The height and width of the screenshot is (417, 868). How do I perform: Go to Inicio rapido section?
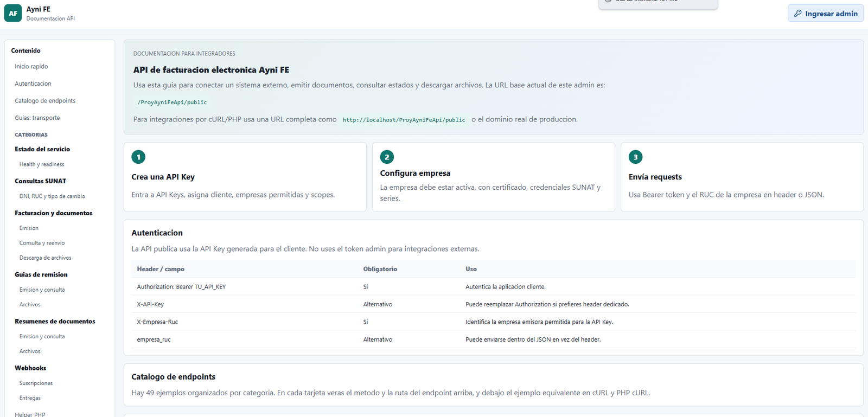click(x=31, y=67)
